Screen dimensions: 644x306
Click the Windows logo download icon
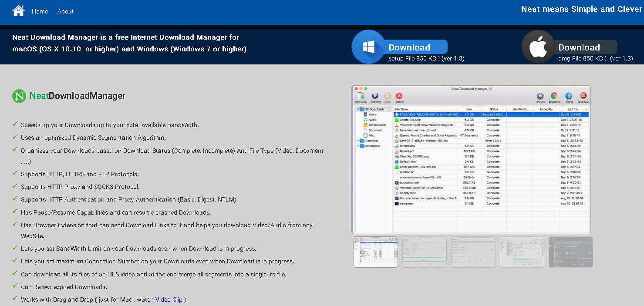point(369,47)
